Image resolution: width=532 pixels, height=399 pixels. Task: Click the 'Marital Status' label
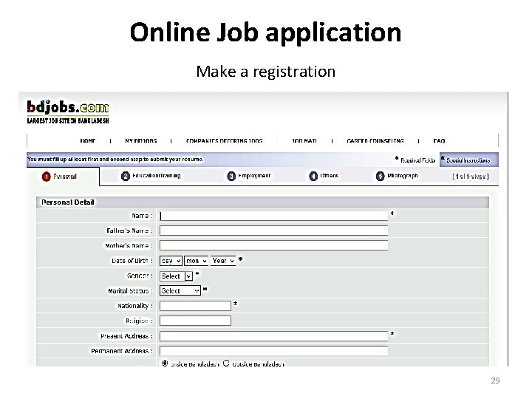click(130, 291)
